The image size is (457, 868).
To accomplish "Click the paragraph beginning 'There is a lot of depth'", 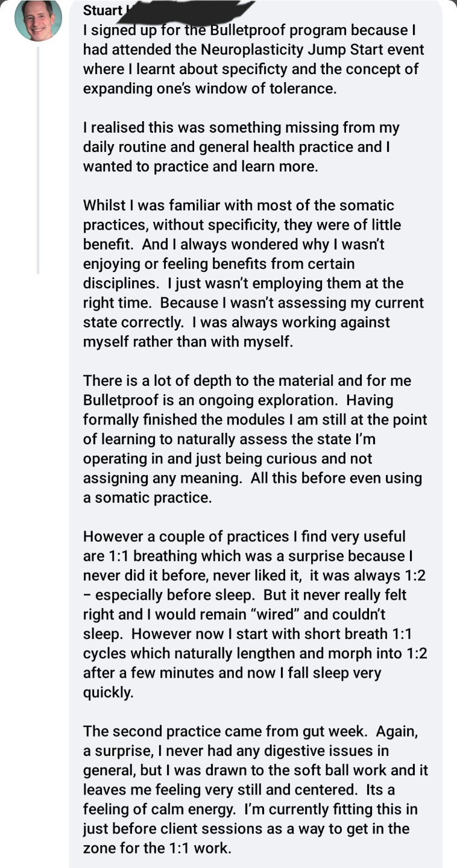I will [253, 439].
